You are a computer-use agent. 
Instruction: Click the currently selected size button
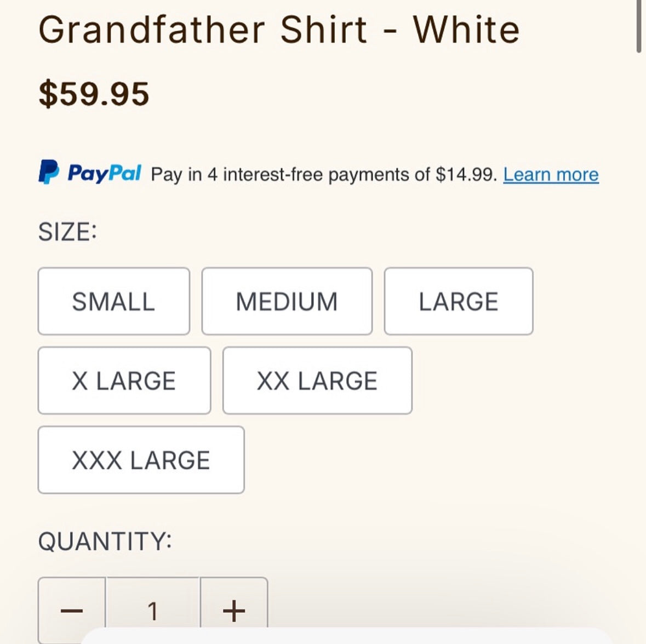[113, 301]
